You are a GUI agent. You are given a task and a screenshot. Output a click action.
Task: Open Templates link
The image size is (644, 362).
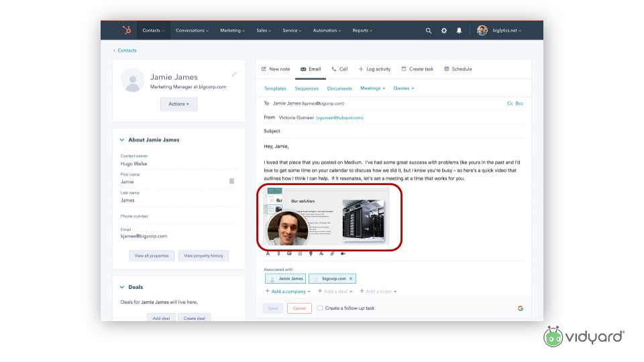click(275, 88)
